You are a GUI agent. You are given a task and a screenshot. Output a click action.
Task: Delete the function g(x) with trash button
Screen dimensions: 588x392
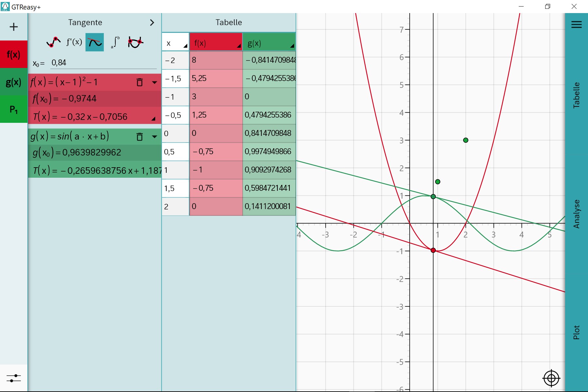140,137
